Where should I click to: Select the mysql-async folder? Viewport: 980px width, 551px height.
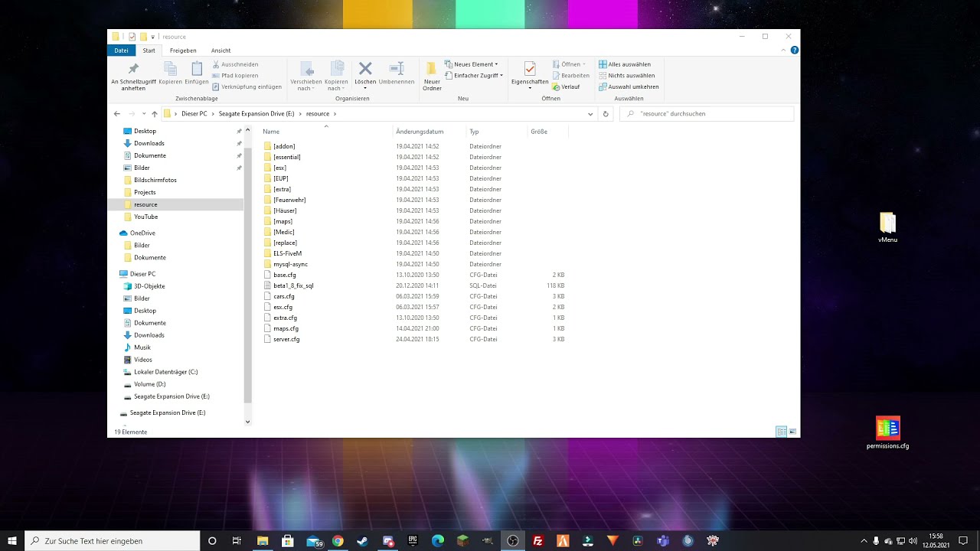point(291,264)
